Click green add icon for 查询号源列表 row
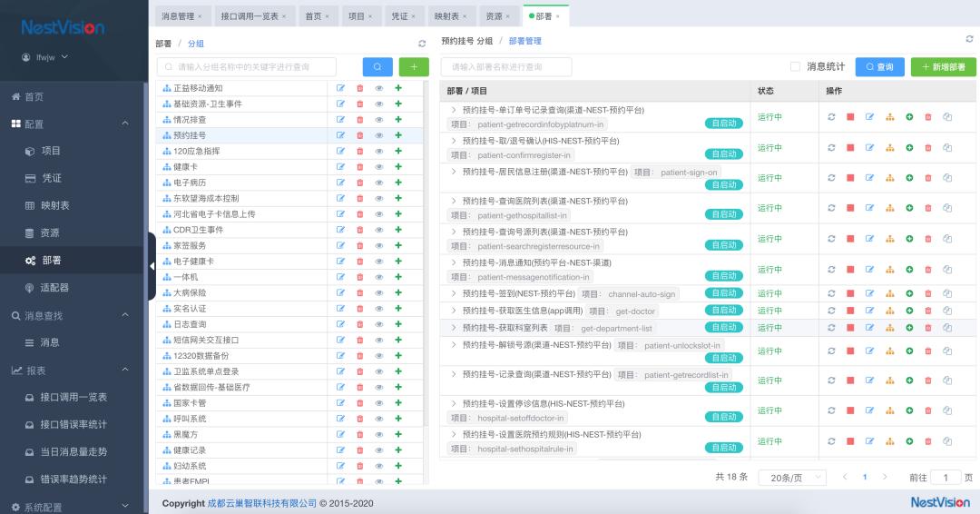 point(909,238)
